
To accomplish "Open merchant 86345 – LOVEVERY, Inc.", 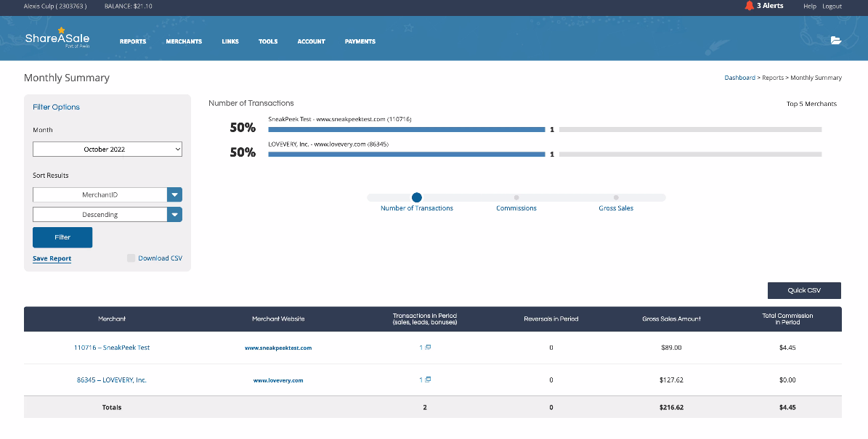I will coord(112,379).
